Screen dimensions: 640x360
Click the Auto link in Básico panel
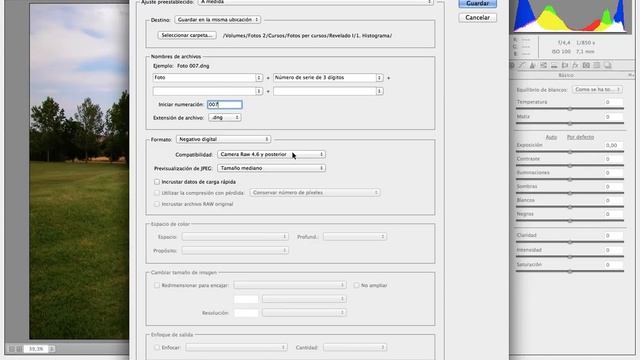click(551, 137)
